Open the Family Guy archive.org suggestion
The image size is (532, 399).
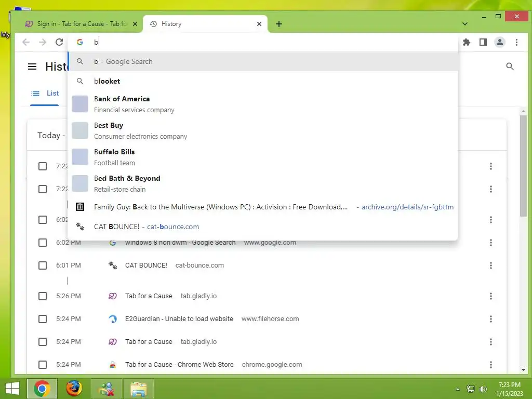click(x=263, y=207)
